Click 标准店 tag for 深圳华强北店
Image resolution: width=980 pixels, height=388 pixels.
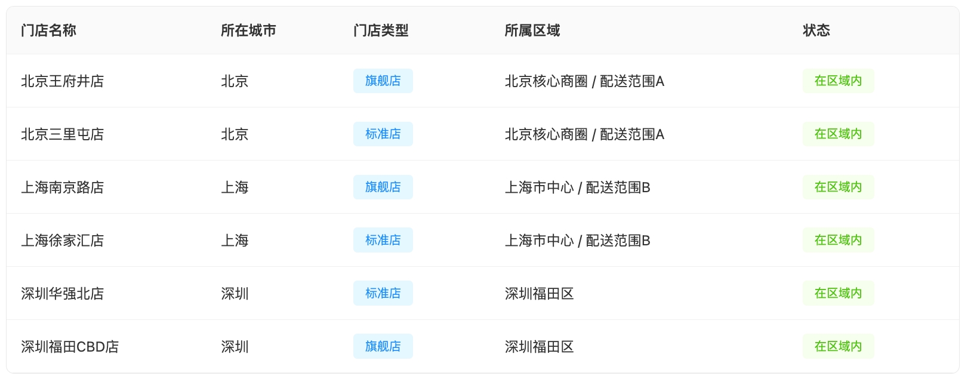tap(383, 294)
